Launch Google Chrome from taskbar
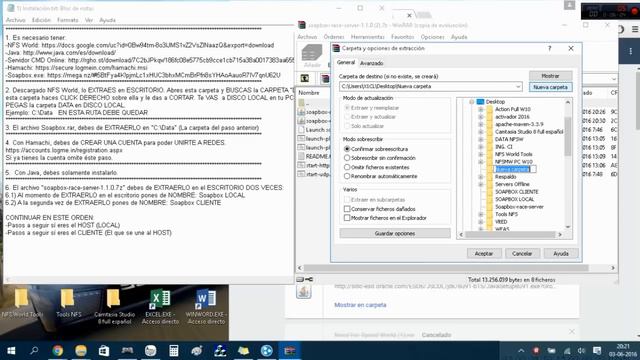 (x=58, y=351)
